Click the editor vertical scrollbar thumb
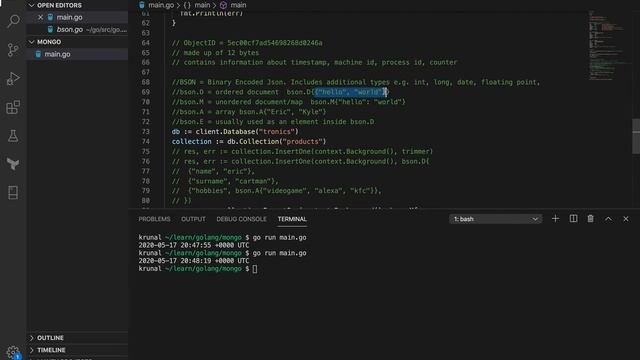 636,136
